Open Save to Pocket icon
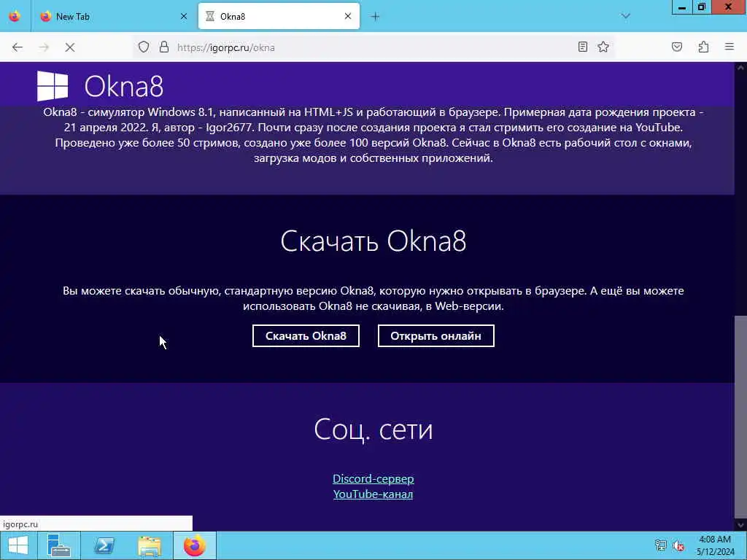 point(677,47)
